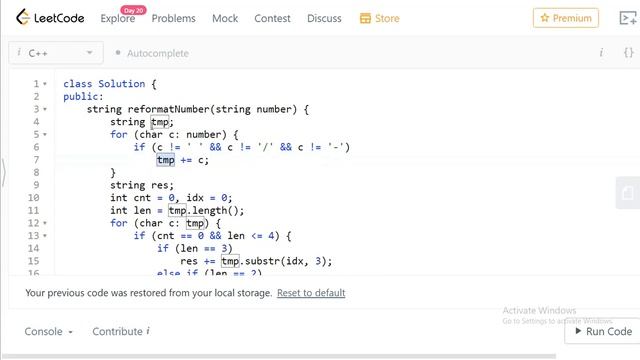This screenshot has height=360, width=640.
Task: Click the Premium star icon
Action: click(x=544, y=18)
